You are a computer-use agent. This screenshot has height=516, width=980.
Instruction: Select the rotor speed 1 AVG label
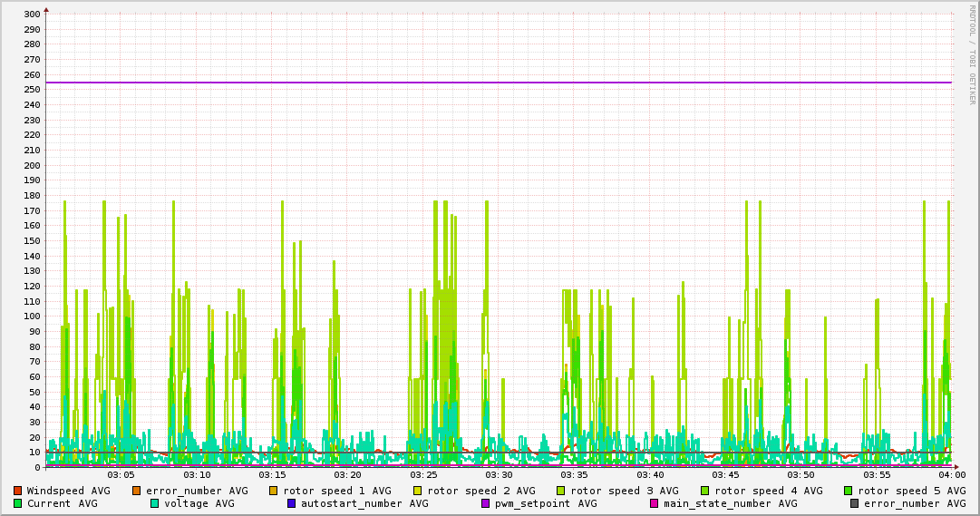(x=337, y=491)
